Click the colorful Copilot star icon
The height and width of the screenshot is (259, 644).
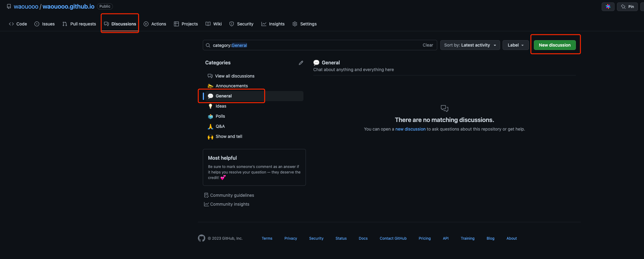tap(608, 6)
